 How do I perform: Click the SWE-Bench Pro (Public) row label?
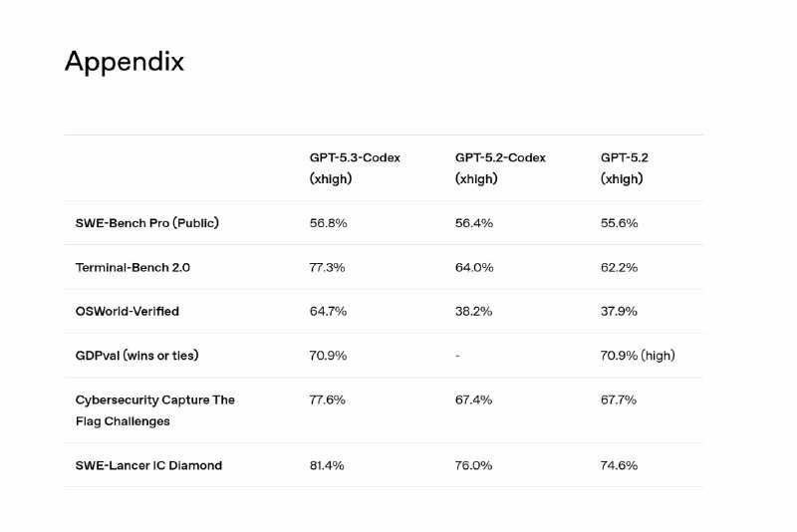(x=146, y=223)
